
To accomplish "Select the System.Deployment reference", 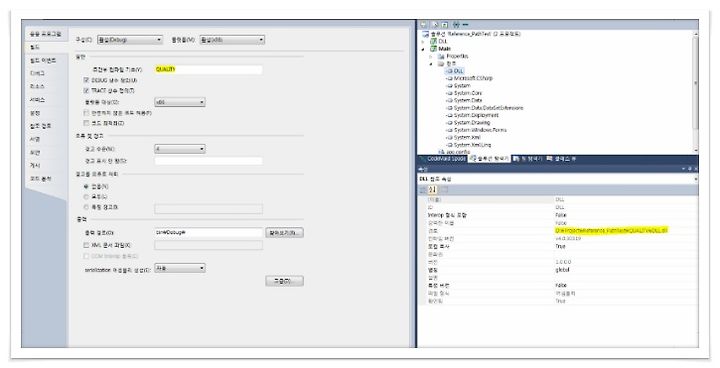I will (x=476, y=115).
